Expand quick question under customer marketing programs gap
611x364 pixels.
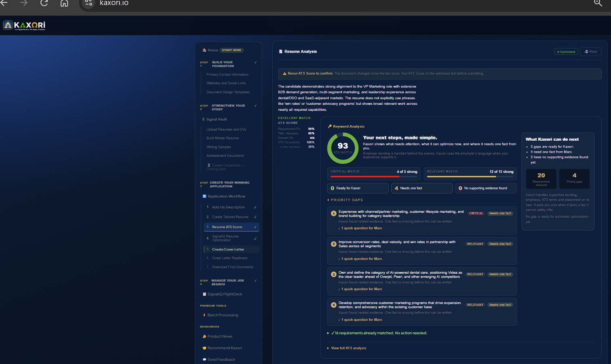pos(360,320)
